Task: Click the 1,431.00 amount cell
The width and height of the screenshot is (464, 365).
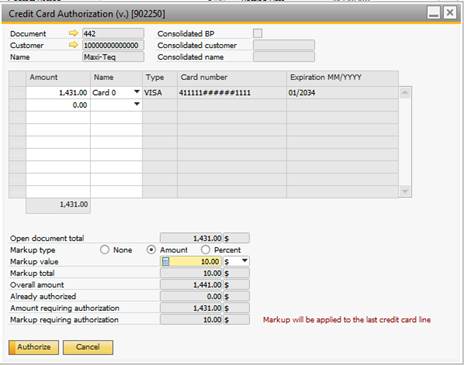Action: click(x=58, y=92)
